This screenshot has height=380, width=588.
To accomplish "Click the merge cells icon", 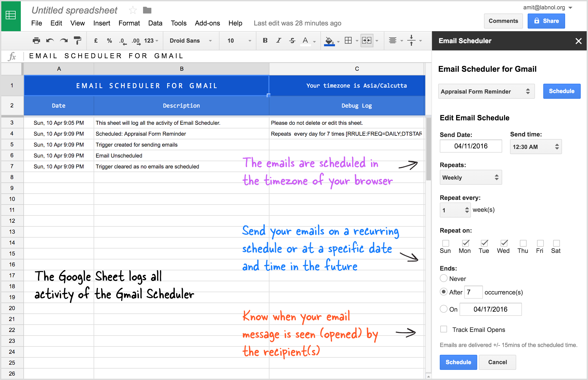I will (367, 41).
